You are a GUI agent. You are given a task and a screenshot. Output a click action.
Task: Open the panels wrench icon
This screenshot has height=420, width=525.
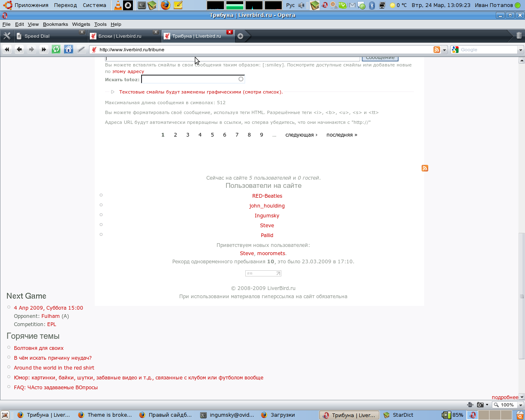click(7, 36)
